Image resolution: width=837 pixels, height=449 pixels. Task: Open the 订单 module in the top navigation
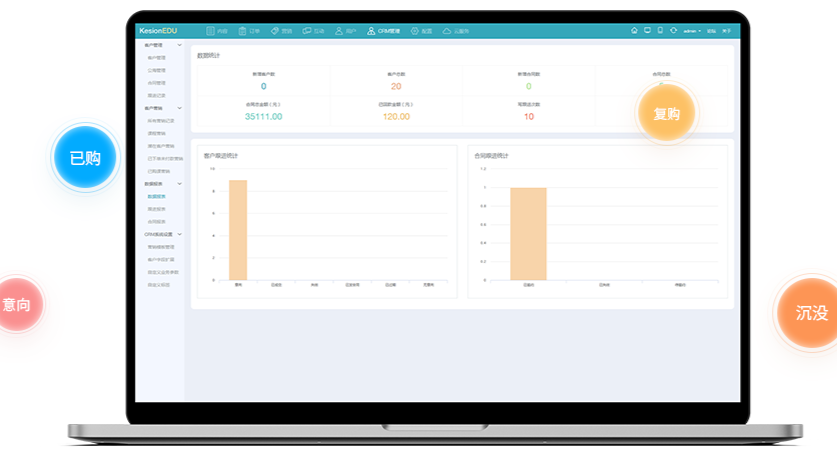(249, 31)
